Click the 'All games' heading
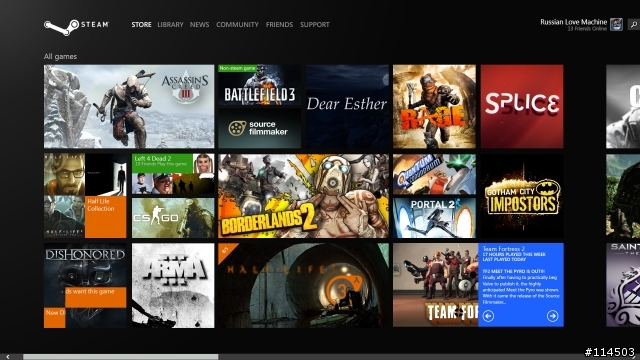 tap(60, 56)
